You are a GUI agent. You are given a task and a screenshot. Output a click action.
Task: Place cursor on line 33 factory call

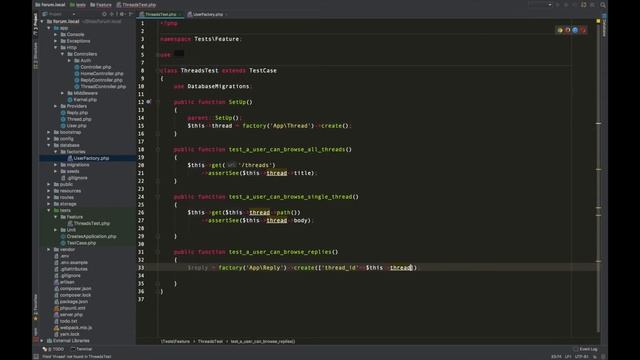(x=230, y=268)
